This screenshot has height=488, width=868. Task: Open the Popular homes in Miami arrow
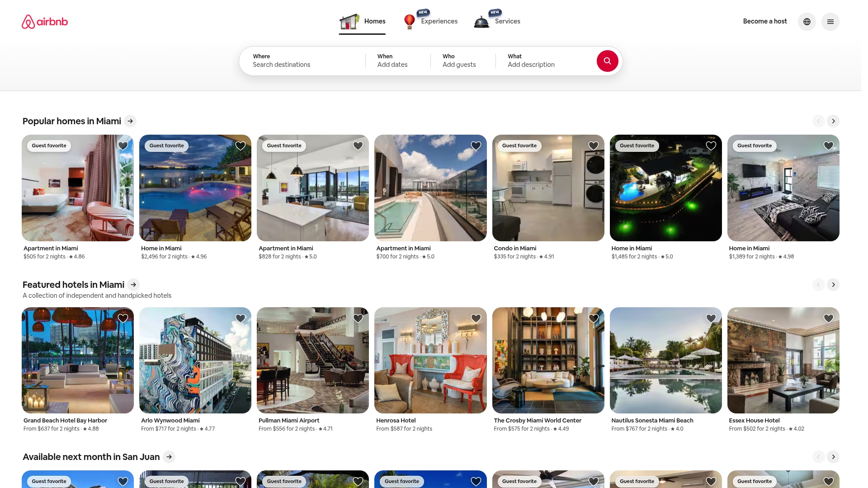[130, 121]
